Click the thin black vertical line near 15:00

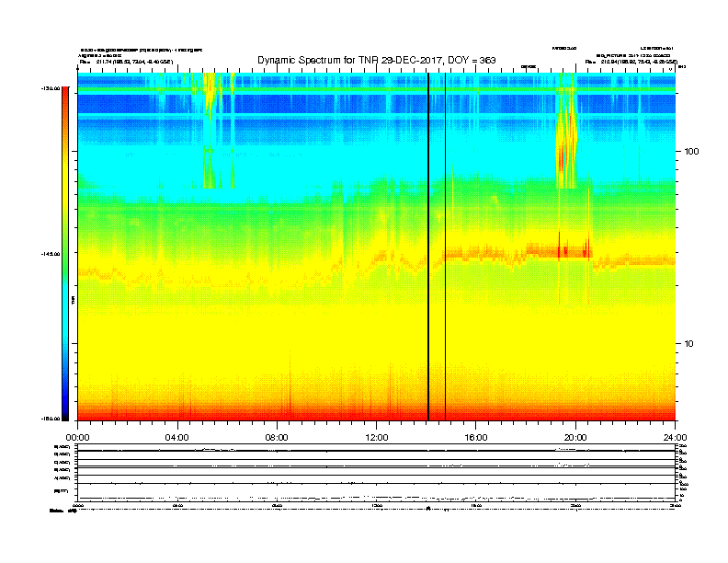point(445,247)
